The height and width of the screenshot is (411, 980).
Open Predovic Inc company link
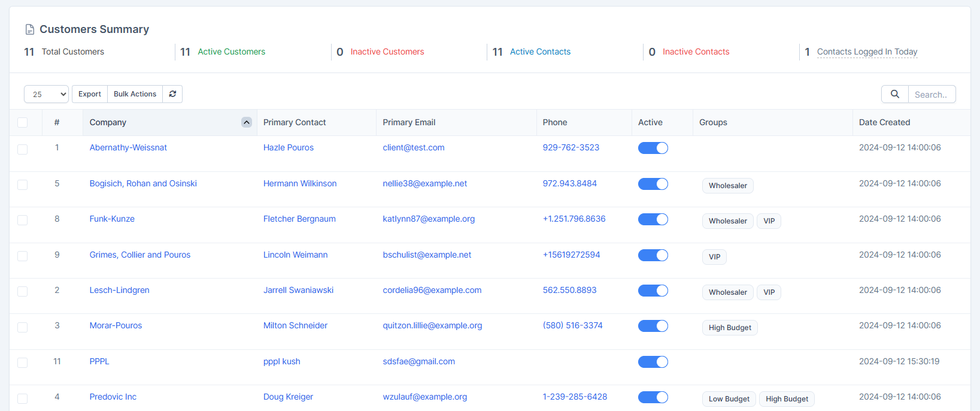[113, 397]
